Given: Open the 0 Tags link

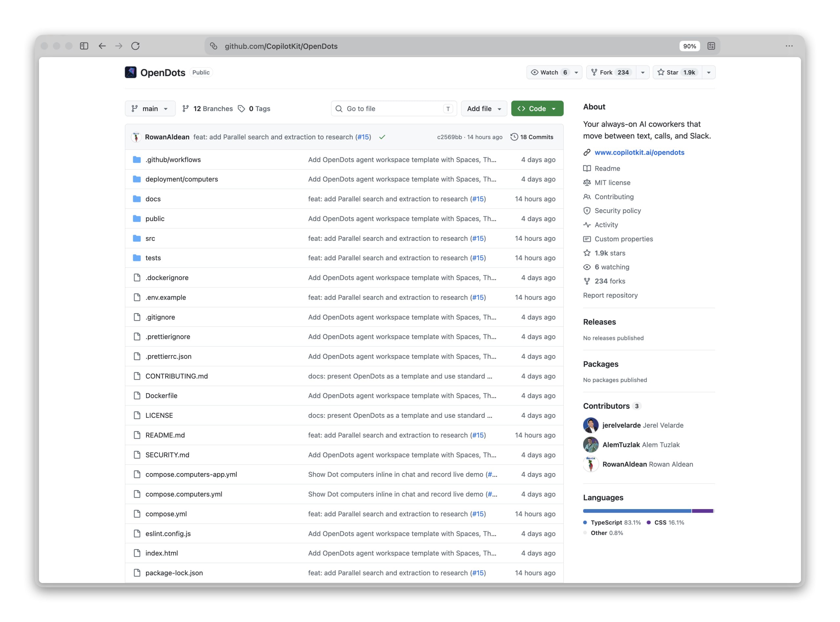Looking at the screenshot, I should [x=254, y=108].
